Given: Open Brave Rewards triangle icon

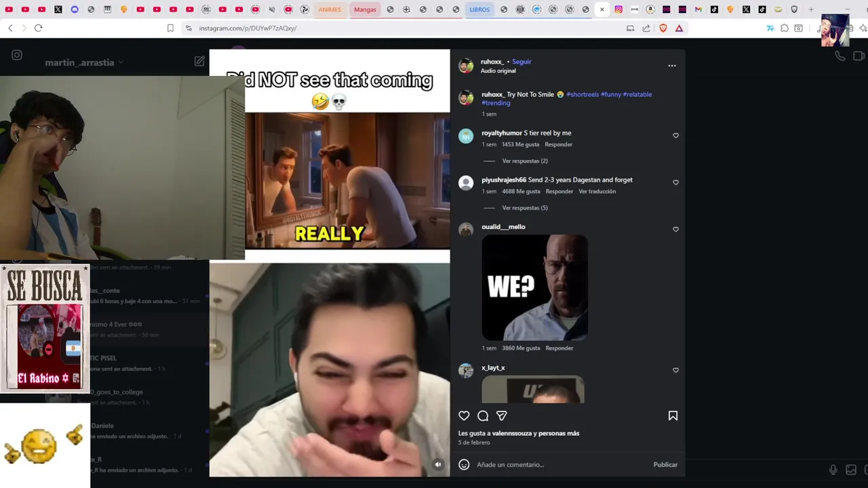Looking at the screenshot, I should pos(679,28).
